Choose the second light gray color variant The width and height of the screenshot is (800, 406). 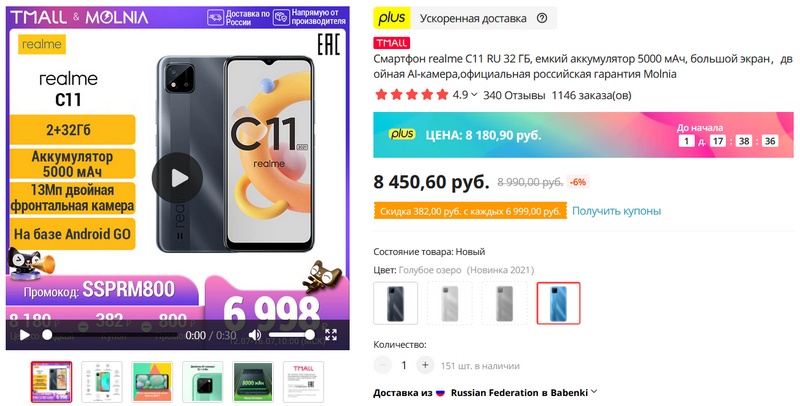(504, 303)
